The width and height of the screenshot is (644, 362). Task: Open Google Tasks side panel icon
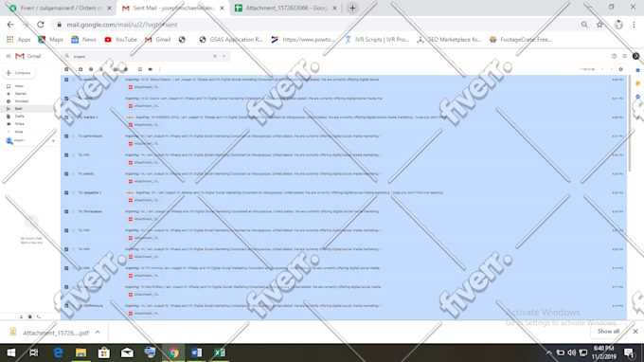[637, 97]
